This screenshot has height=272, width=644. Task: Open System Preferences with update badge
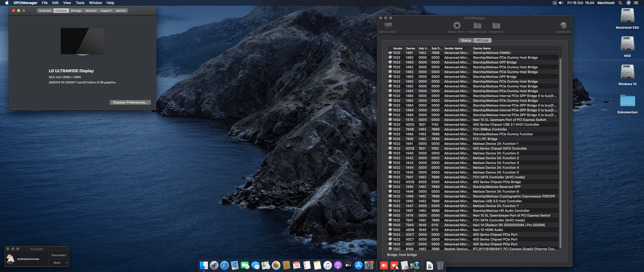(x=369, y=265)
